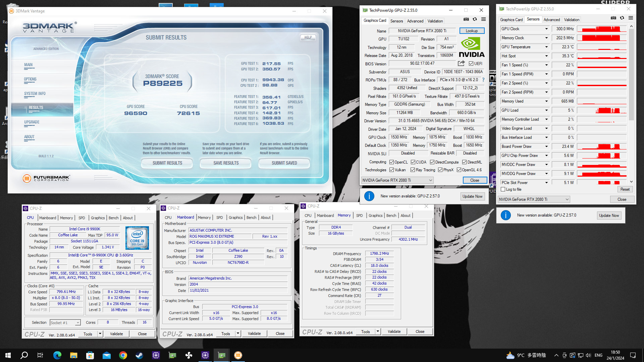
Task: Open Microsoft Store from taskbar
Action: (90, 355)
